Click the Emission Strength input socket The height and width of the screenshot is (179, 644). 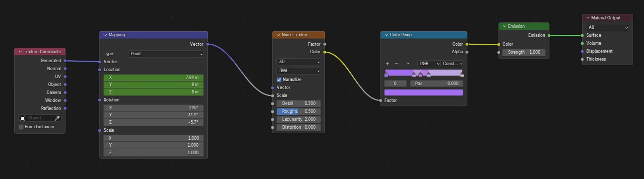499,52
